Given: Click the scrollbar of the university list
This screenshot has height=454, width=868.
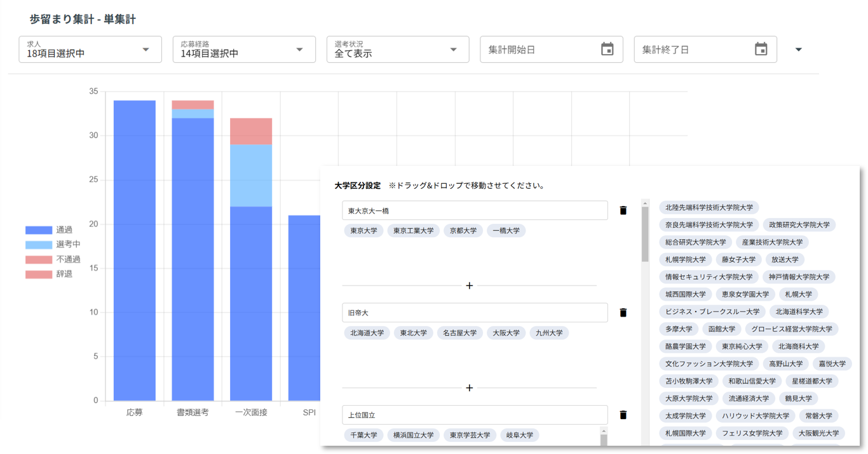Looking at the screenshot, I should [x=645, y=235].
